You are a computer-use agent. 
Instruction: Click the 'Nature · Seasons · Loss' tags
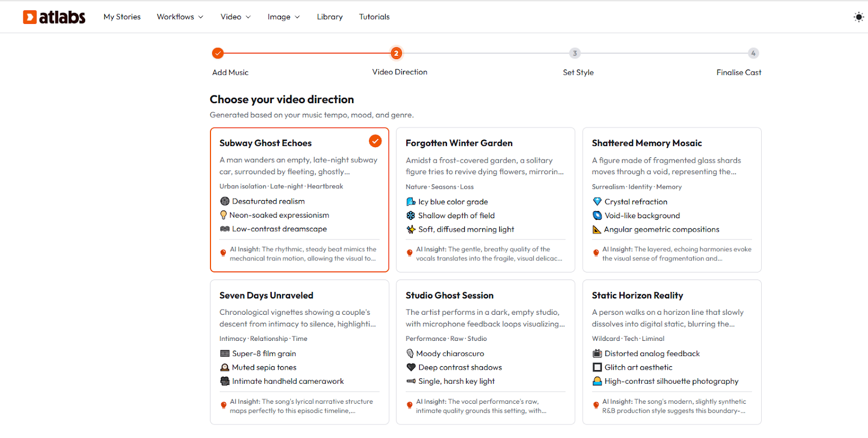pos(439,187)
